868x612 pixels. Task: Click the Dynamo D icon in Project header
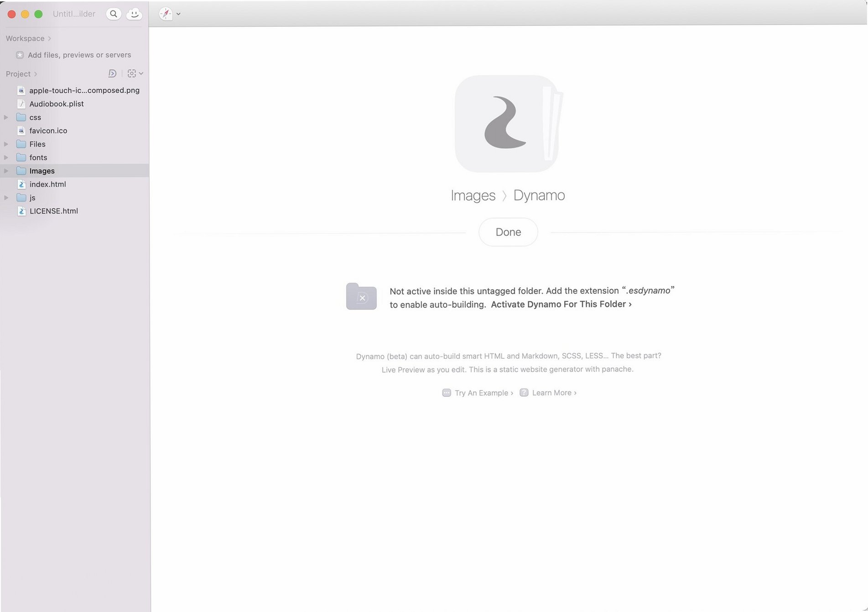pyautogui.click(x=112, y=73)
